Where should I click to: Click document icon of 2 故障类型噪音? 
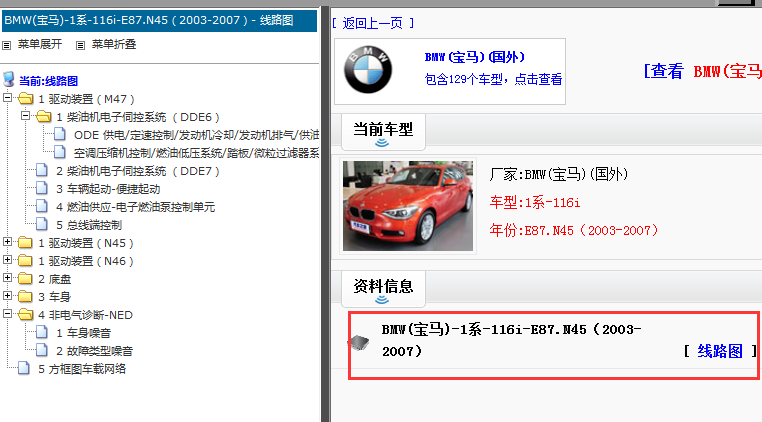(42, 350)
